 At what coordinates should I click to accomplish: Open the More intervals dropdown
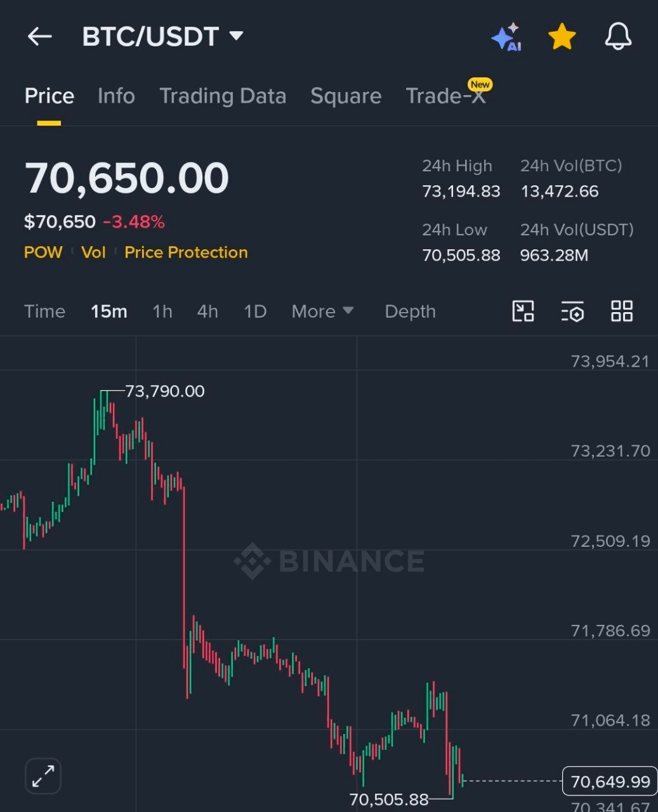[322, 311]
